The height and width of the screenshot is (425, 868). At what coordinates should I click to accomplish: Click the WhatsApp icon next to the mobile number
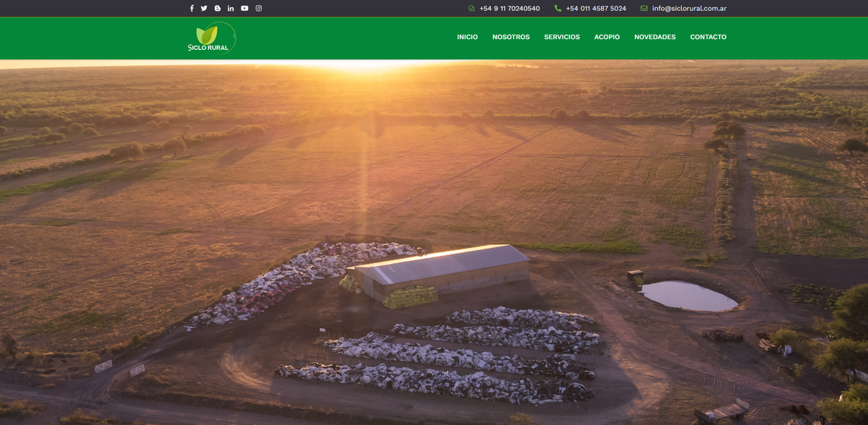[x=470, y=8]
